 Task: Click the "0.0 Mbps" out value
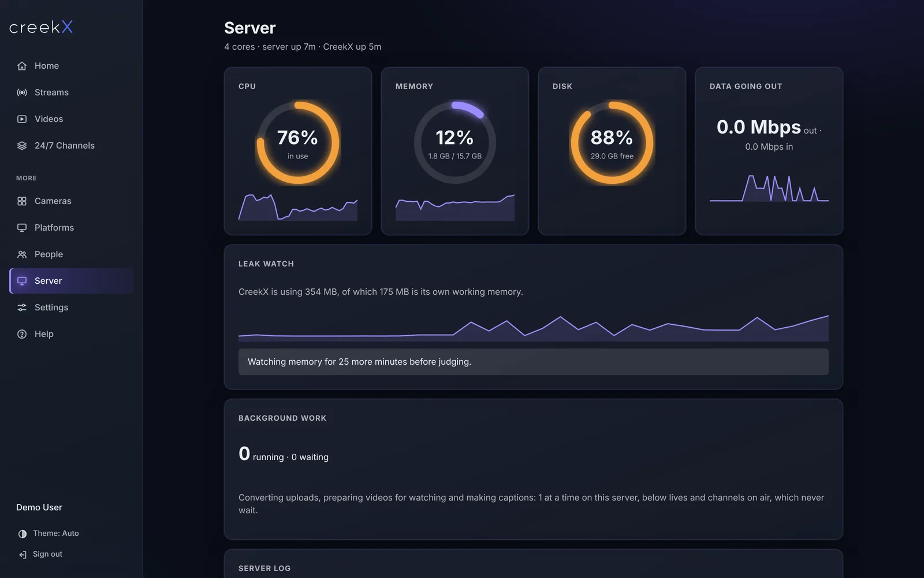point(759,127)
